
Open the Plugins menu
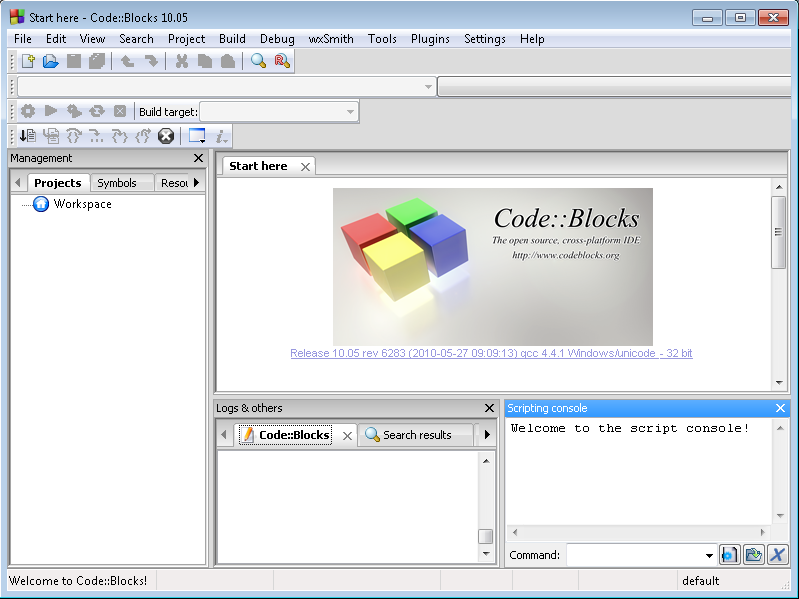430,39
